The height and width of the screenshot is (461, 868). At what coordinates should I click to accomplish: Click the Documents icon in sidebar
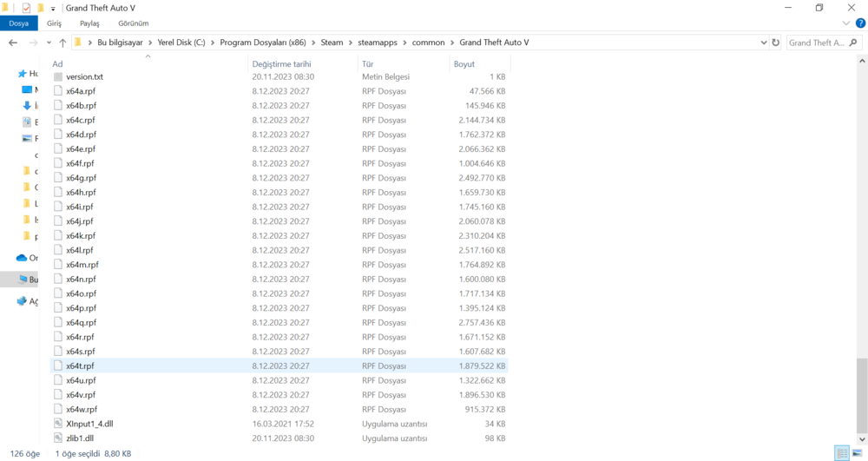pyautogui.click(x=27, y=122)
